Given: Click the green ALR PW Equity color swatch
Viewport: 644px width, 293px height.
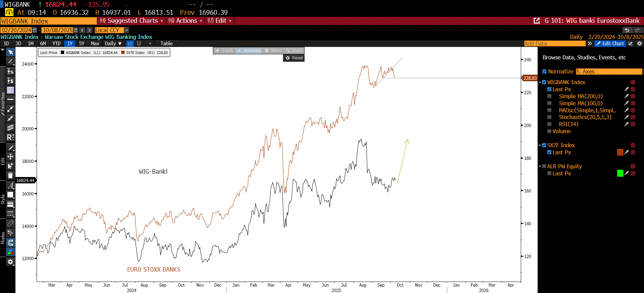Looking at the screenshot, I should [620, 173].
